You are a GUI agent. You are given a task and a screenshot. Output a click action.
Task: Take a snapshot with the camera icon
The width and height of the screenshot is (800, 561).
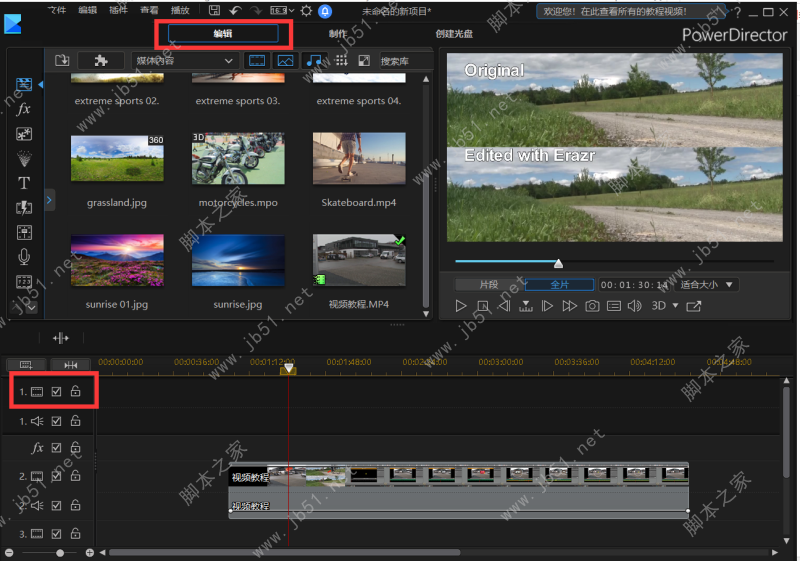point(592,306)
